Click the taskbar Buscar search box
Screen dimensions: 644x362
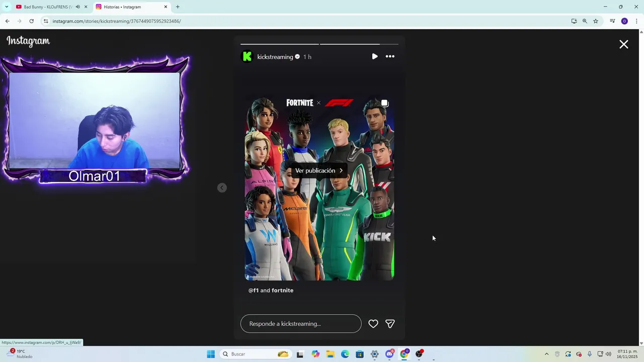click(x=255, y=354)
